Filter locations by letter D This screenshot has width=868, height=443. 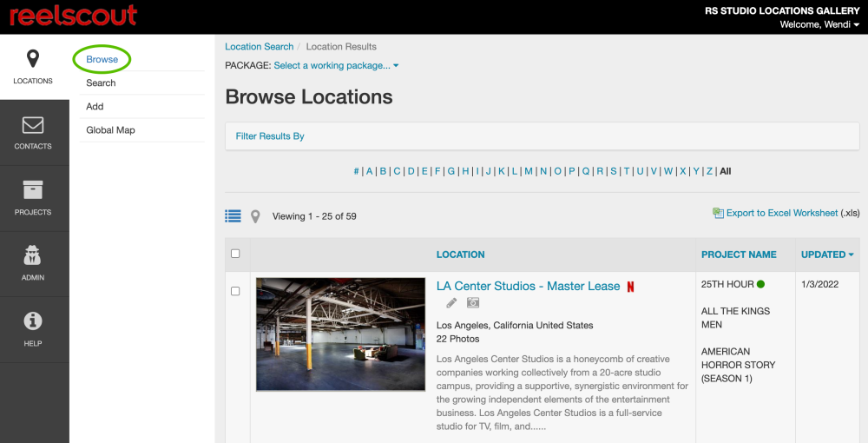point(411,171)
